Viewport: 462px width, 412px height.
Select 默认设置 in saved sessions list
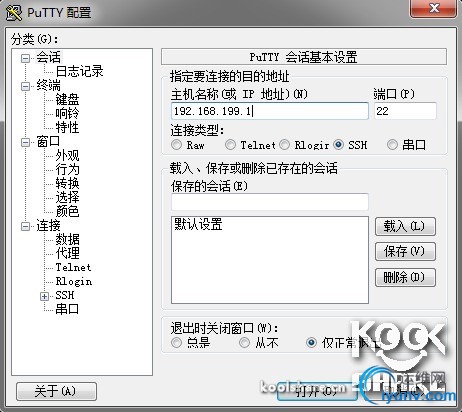click(x=198, y=224)
